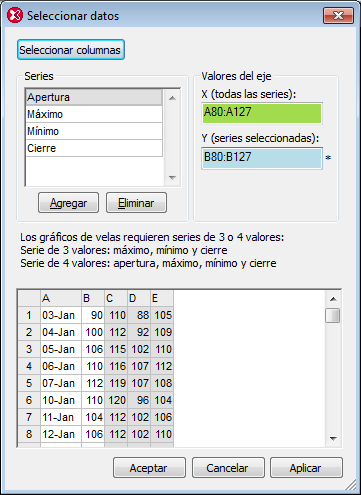Click cell containing 03-Jan
This screenshot has height=495, width=361.
click(x=61, y=315)
